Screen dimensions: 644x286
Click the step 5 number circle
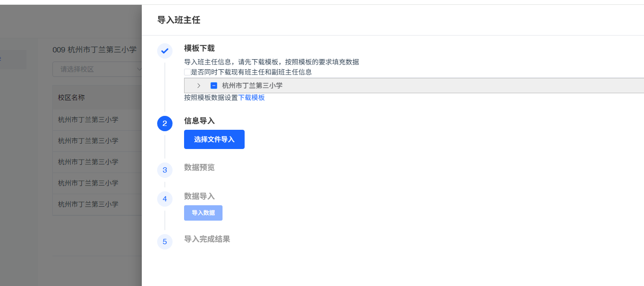pos(165,241)
